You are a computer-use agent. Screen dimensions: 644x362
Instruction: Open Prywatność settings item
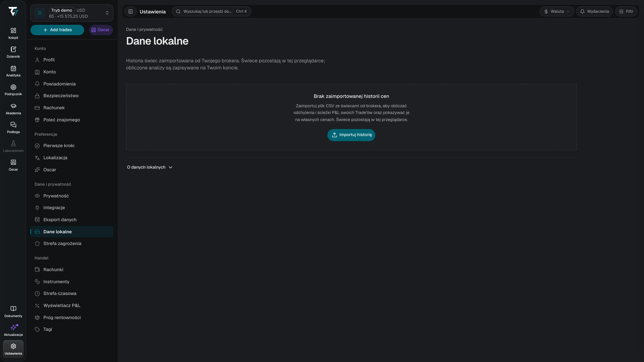click(72, 196)
